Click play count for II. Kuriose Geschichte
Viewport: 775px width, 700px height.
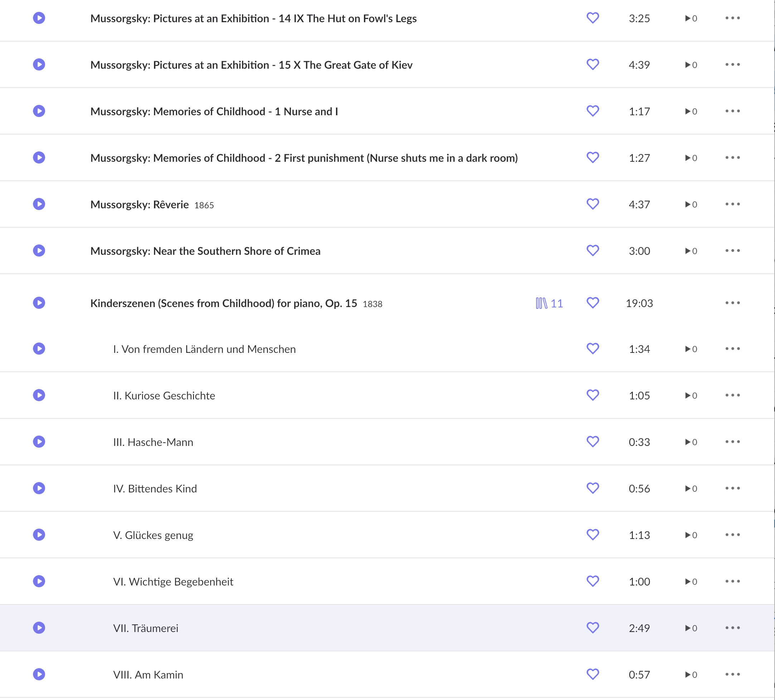click(691, 395)
